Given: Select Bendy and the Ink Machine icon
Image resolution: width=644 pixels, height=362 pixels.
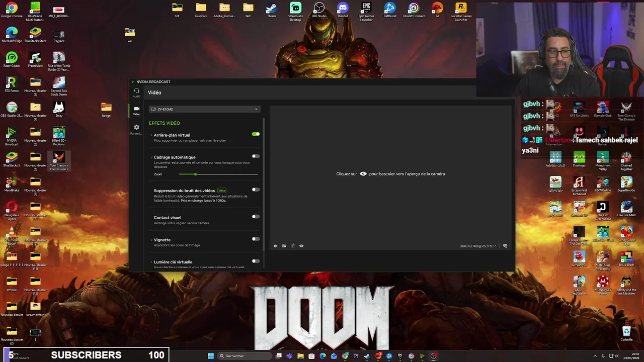Looking at the screenshot, I should pos(626,285).
